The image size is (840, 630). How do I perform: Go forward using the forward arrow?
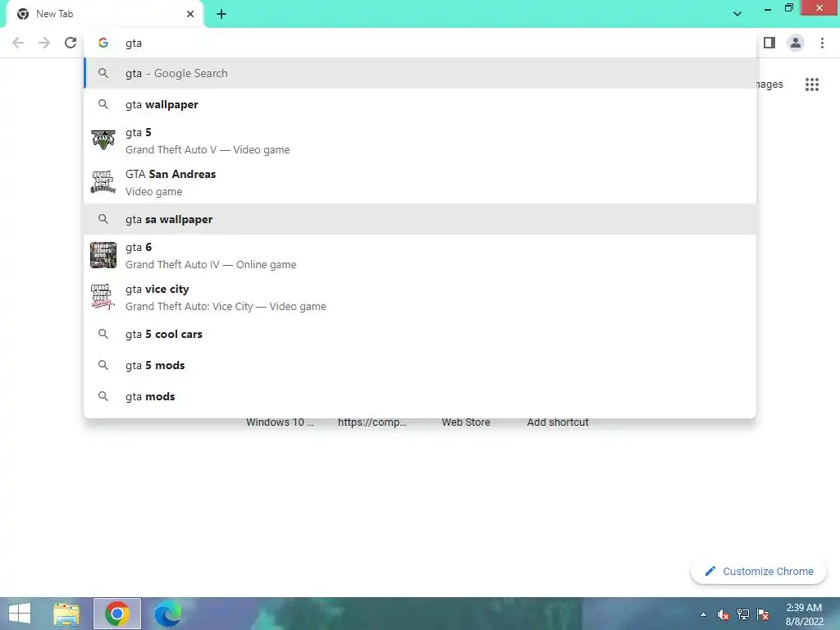tap(44, 43)
